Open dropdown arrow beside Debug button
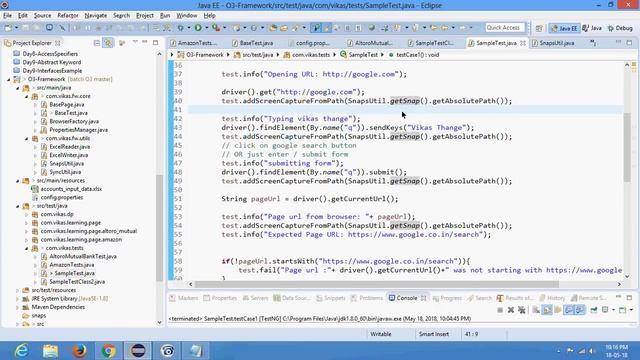640x360 pixels. coord(189,28)
